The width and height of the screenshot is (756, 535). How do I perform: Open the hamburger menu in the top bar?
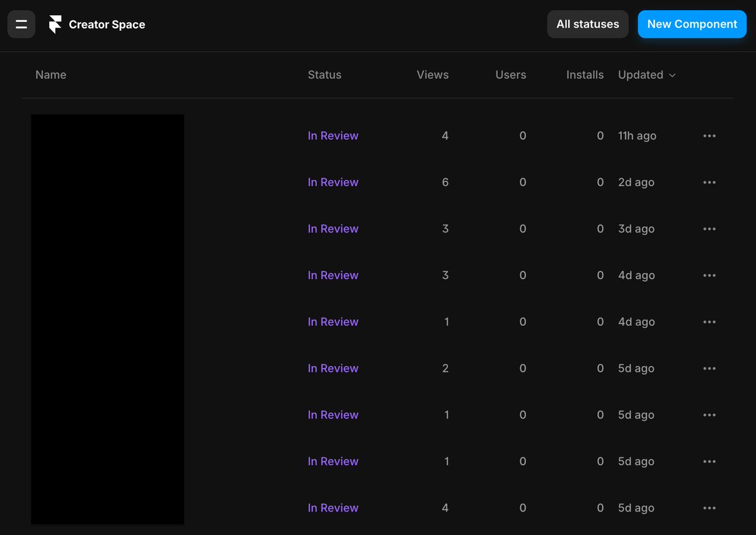coord(21,25)
